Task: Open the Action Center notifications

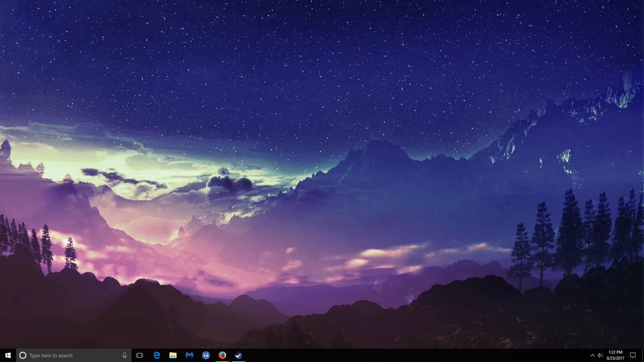Action: pos(633,355)
